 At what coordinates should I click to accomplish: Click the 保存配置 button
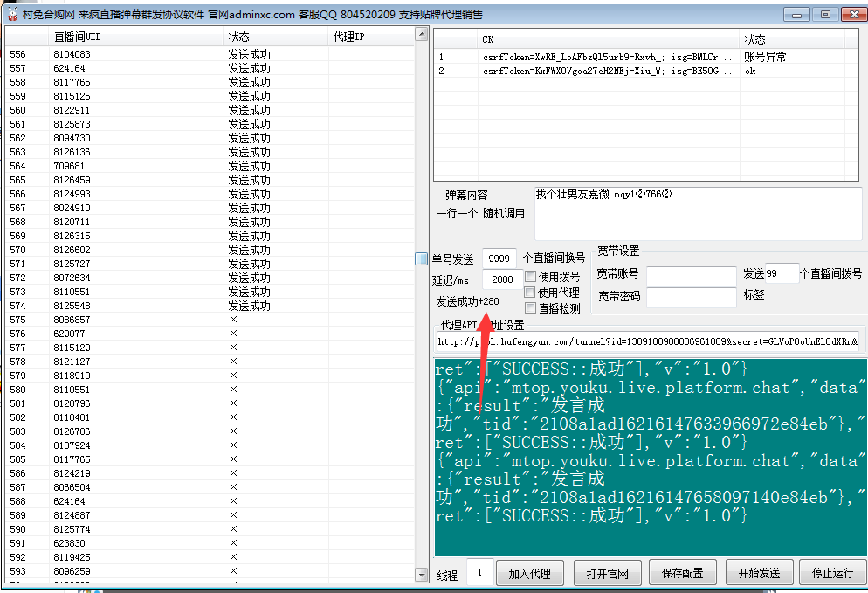682,573
